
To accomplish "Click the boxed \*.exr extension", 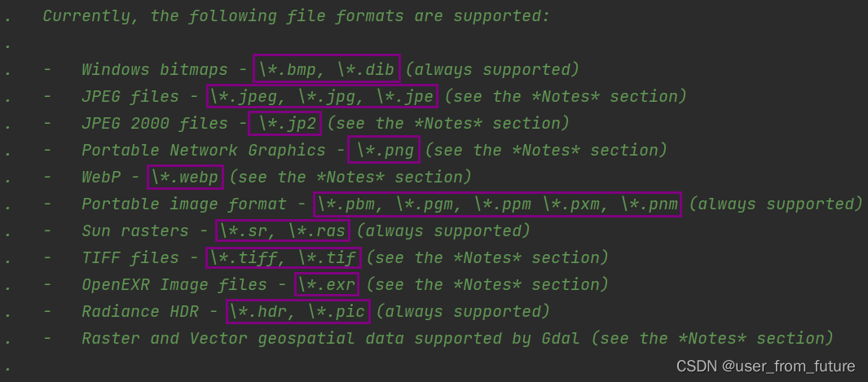I will (x=327, y=285).
